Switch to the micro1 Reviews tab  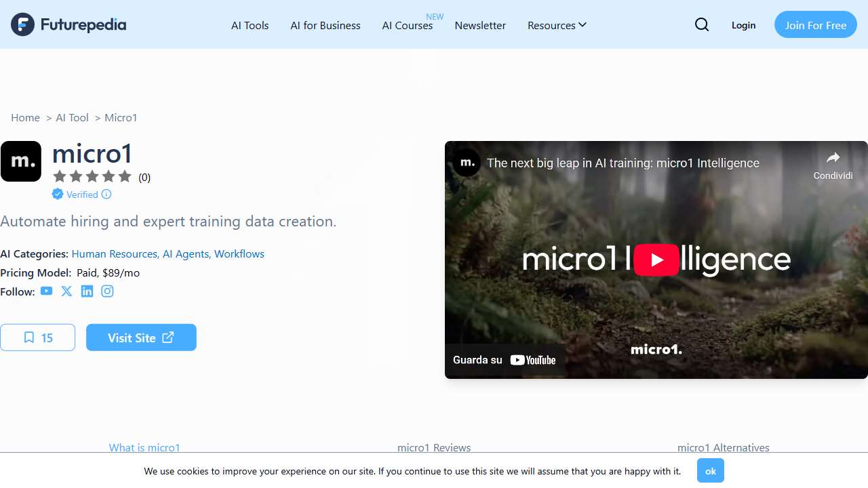(x=434, y=447)
